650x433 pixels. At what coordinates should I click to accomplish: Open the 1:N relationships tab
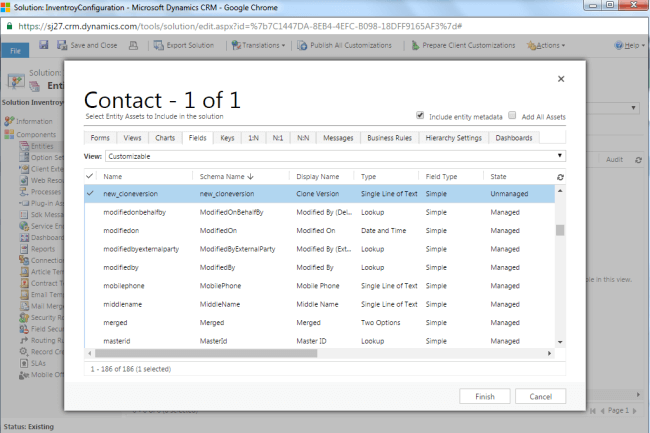coord(253,138)
